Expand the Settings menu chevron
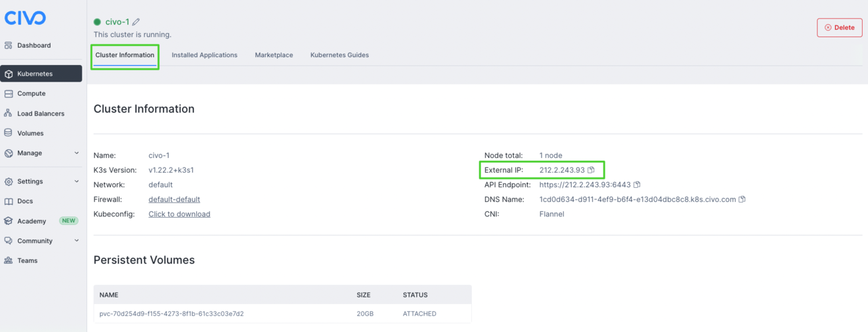 (76, 181)
